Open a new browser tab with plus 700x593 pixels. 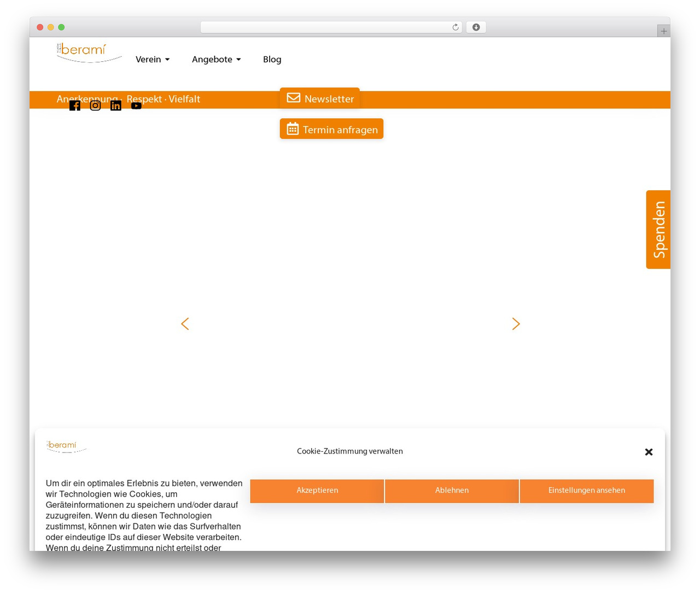coord(663,31)
